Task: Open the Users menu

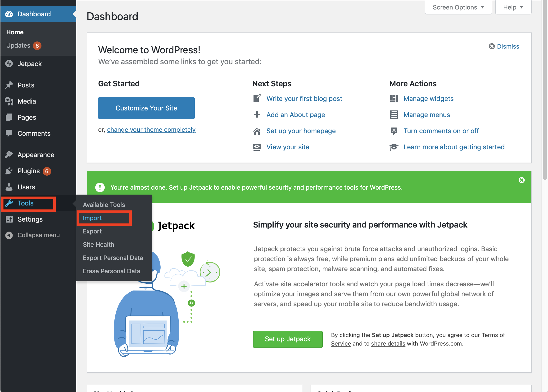Action: 38,187
